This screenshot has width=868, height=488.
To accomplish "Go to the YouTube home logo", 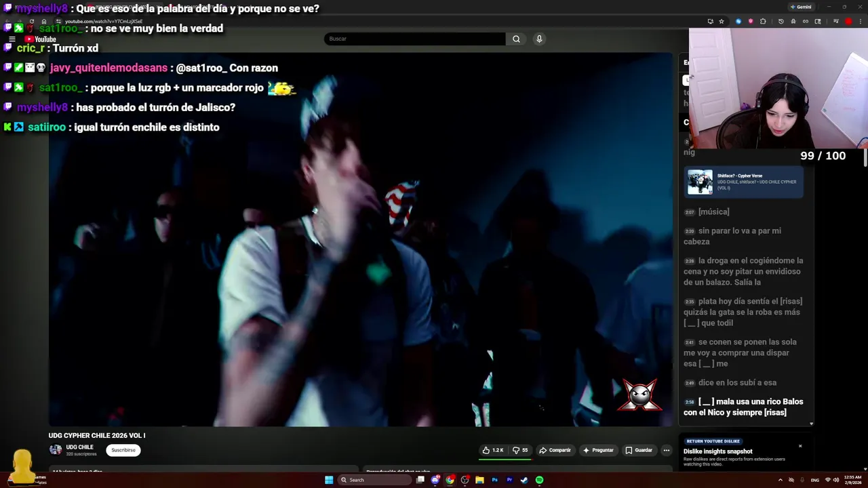I will (x=41, y=39).
